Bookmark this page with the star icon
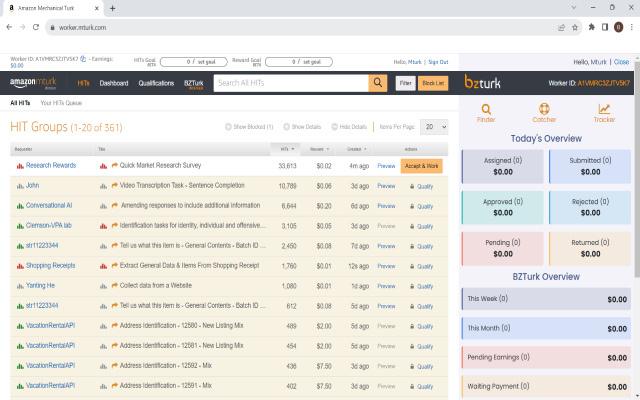 point(575,27)
